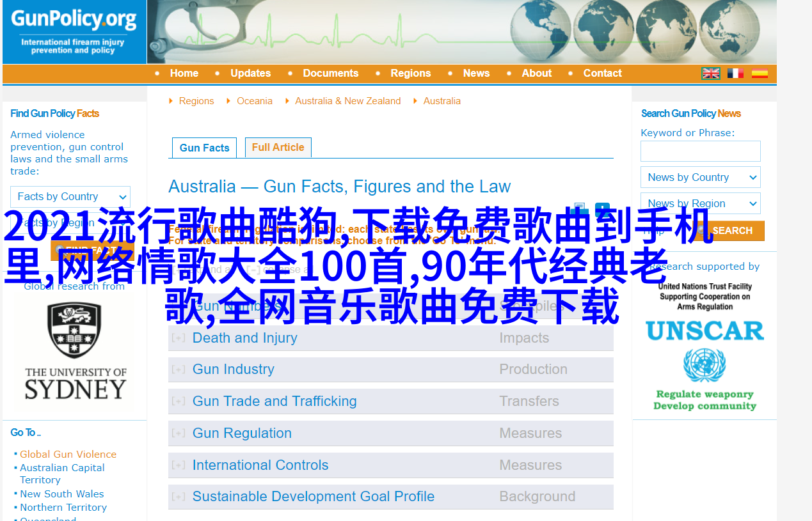Open Regions in the orange navigation bar
Screen dimensions: 812x521
coord(411,74)
